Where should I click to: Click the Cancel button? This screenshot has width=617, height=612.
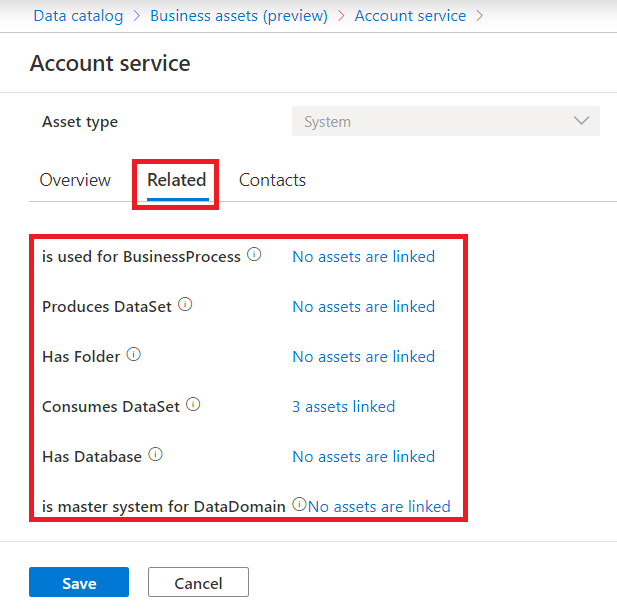point(198,583)
